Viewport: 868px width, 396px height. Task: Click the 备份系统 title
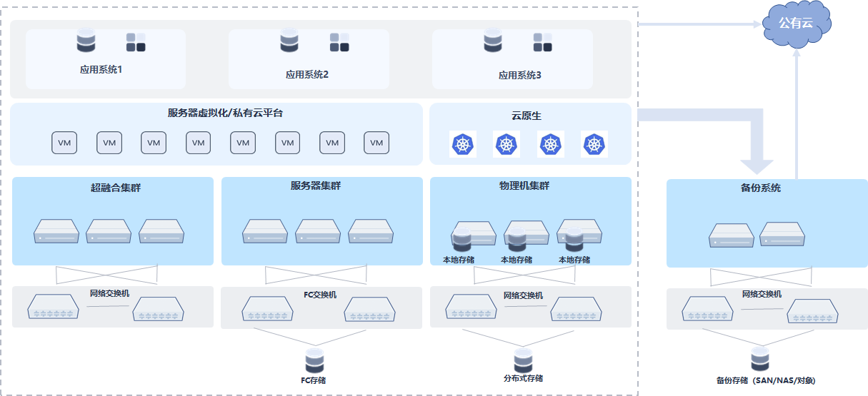761,188
